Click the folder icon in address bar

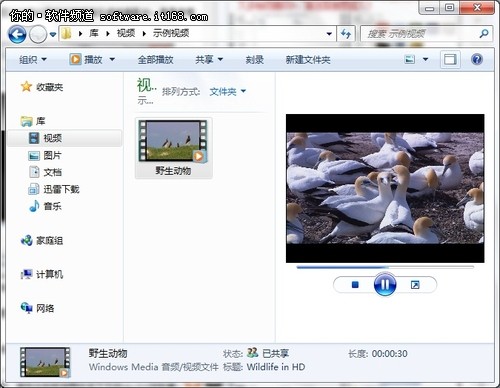pos(67,33)
